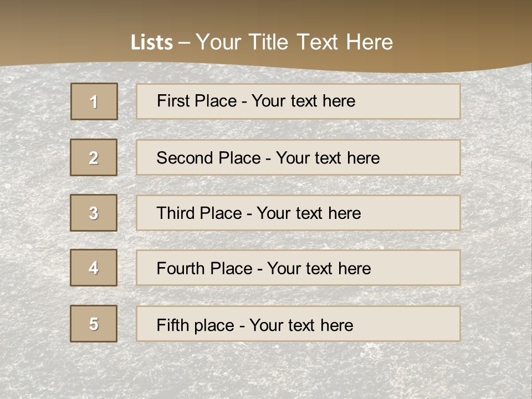Click the number 5 box
Image resolution: width=532 pixels, height=399 pixels.
94,324
